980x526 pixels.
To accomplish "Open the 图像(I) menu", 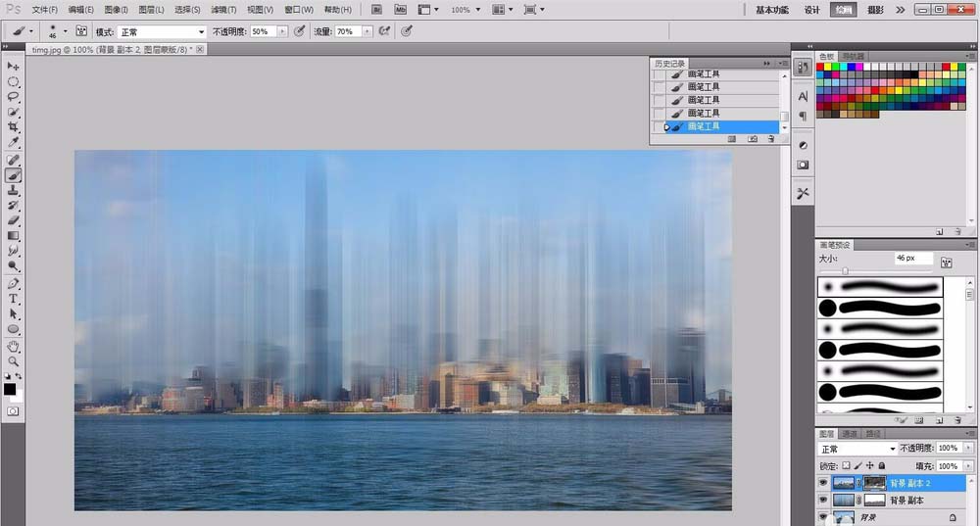I will [117, 9].
